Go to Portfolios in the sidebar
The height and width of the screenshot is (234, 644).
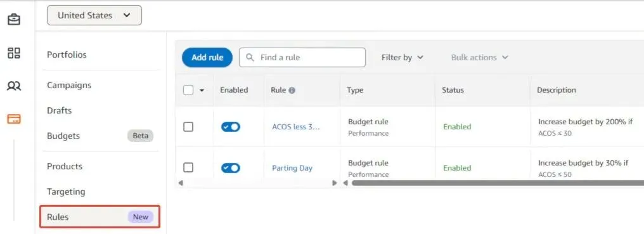(67, 55)
